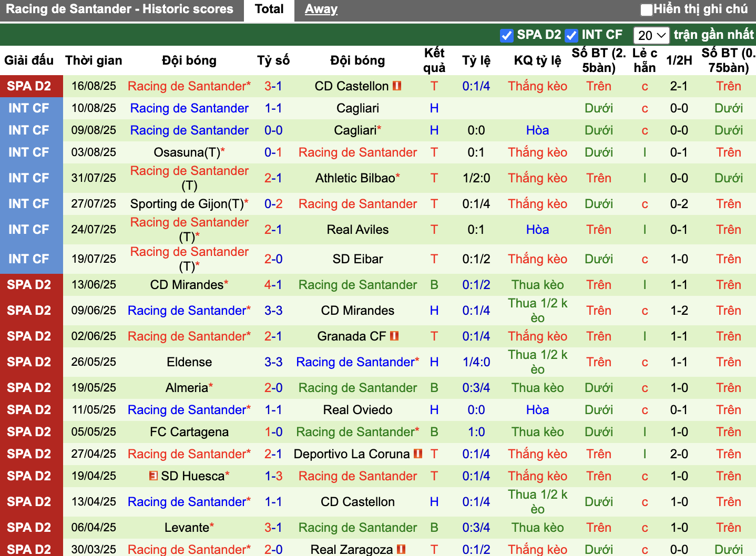Screen dimensions: 756x556
Task: Click date 03/08/25
Action: coord(94,152)
